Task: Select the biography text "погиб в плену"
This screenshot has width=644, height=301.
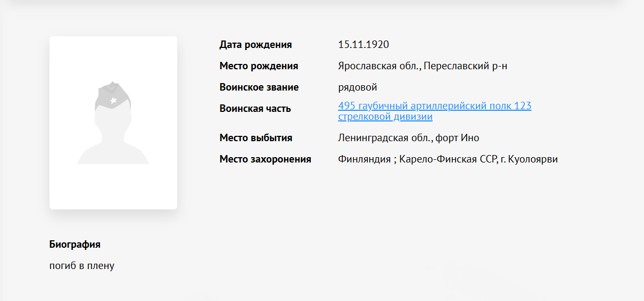Action: coord(82,265)
